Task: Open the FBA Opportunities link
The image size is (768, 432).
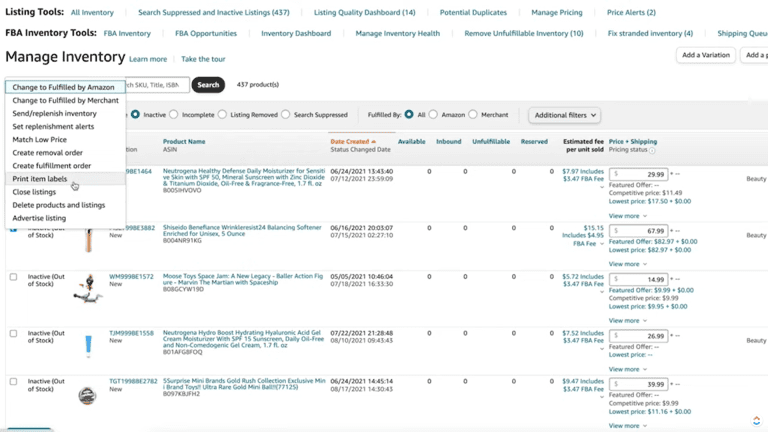Action: (x=206, y=33)
